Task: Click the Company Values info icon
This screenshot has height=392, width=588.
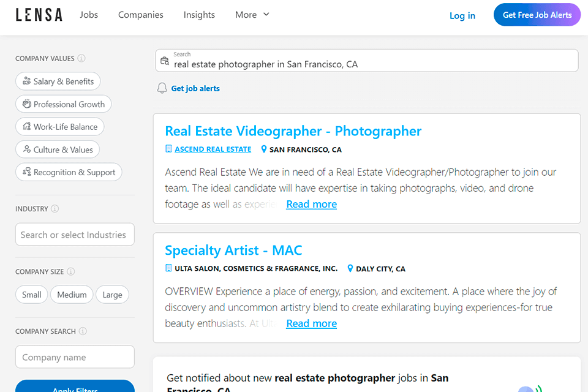Action: pyautogui.click(x=81, y=58)
